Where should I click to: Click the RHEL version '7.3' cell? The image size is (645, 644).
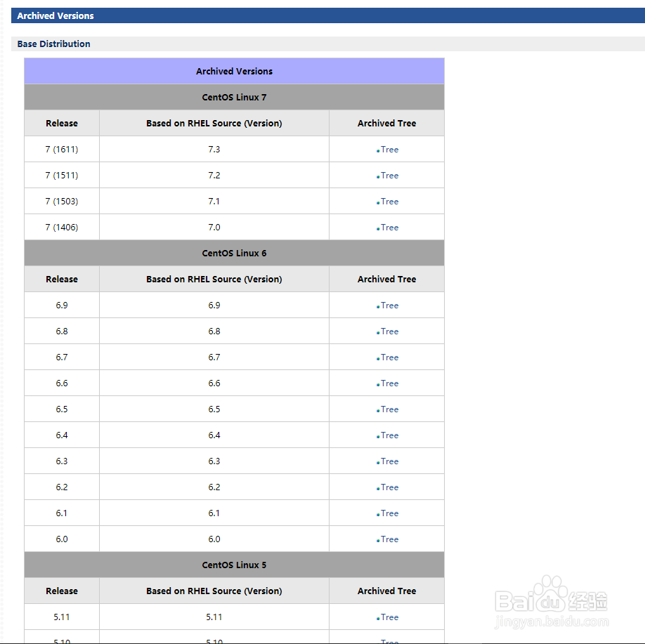coord(214,149)
